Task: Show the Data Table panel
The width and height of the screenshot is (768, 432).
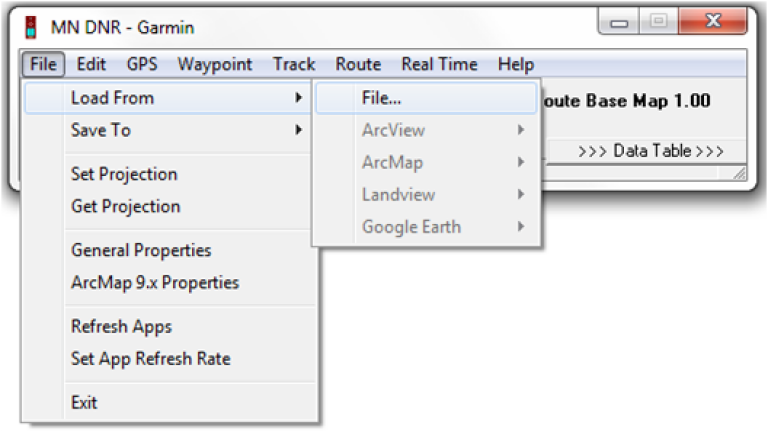Action: (x=650, y=151)
